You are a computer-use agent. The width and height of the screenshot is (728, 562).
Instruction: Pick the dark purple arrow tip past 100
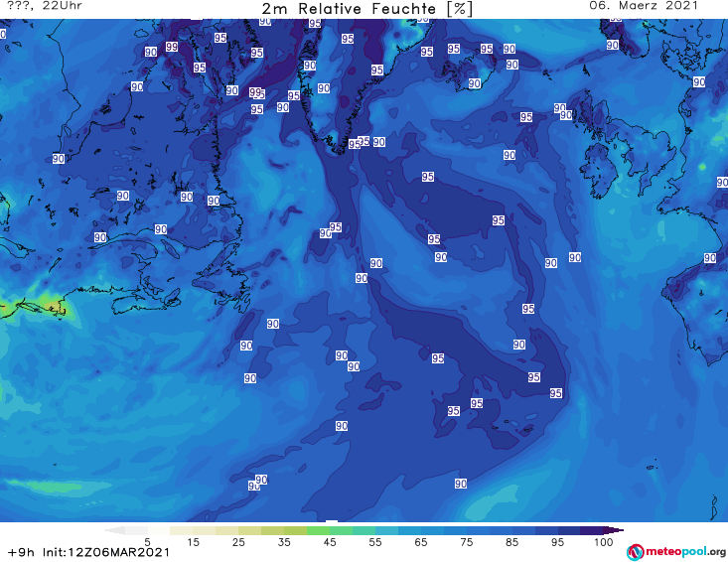pos(614,530)
